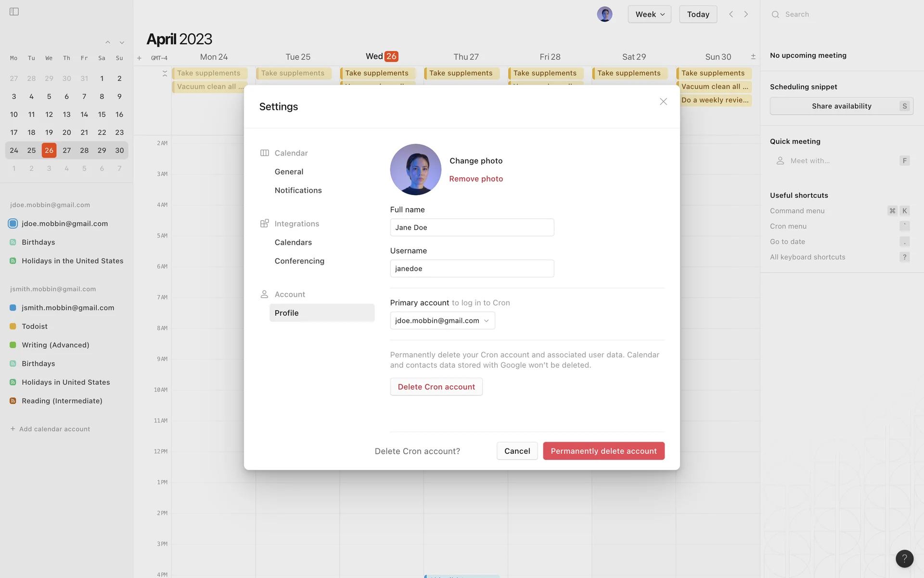924x578 pixels.
Task: Open primary account email dropdown
Action: tap(442, 321)
